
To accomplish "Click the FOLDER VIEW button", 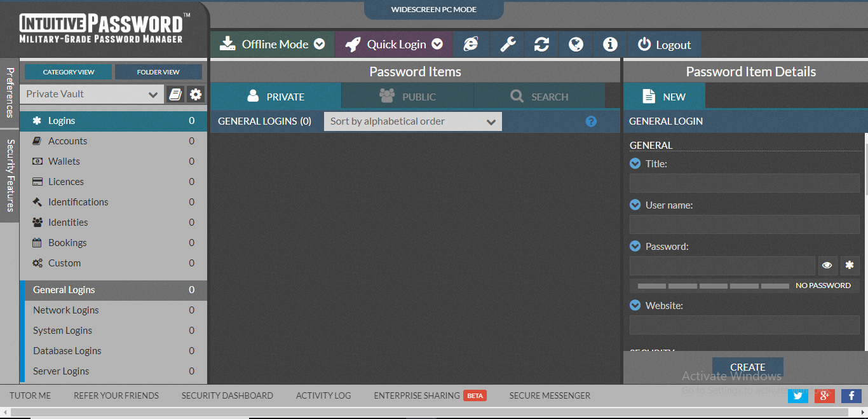I will coord(158,72).
